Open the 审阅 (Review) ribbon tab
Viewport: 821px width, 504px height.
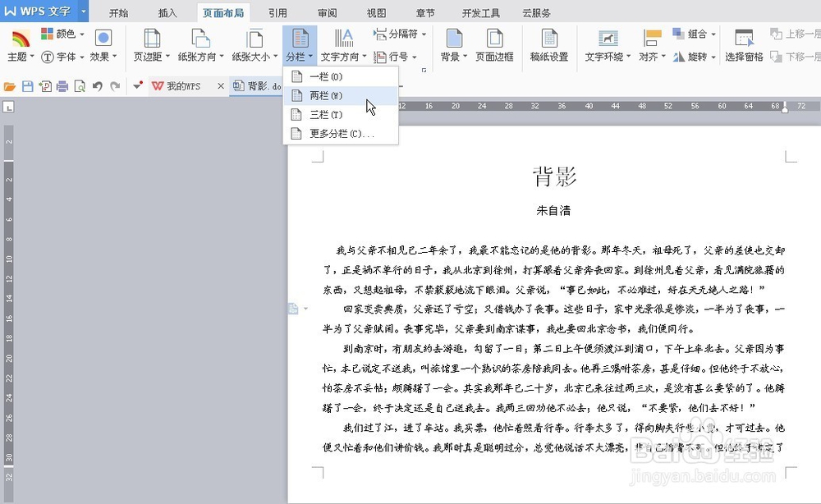click(x=327, y=12)
